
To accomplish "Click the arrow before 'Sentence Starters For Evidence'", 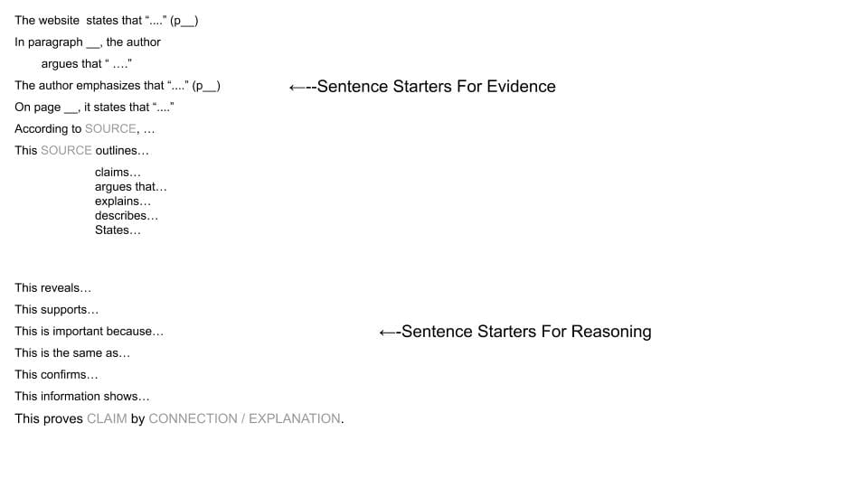I will pos(302,87).
